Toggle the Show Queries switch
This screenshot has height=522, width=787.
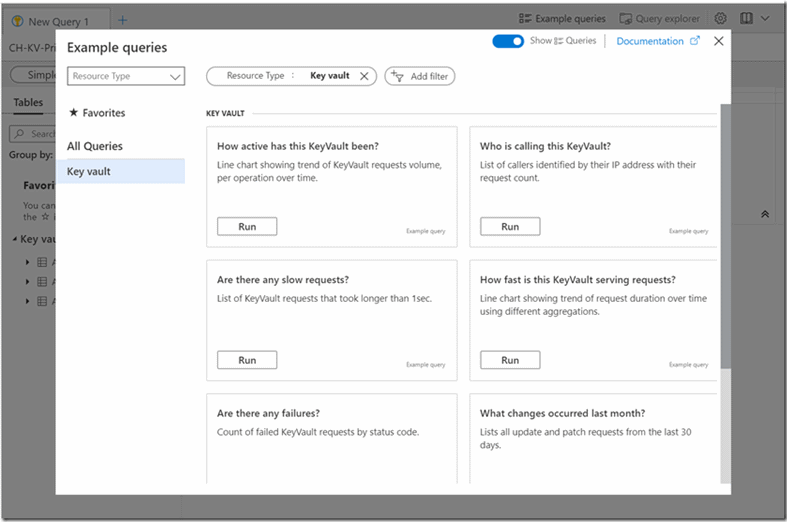(508, 41)
